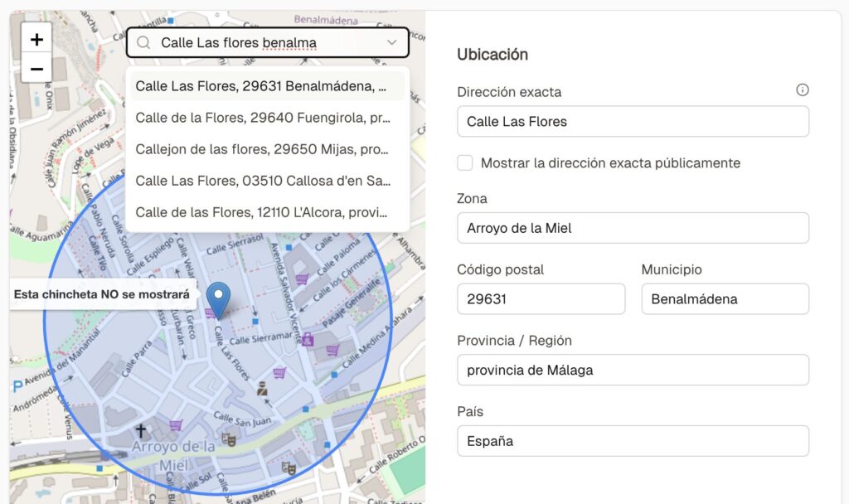Click the blue location pin on map
This screenshot has height=504, width=849.
pos(218,300)
